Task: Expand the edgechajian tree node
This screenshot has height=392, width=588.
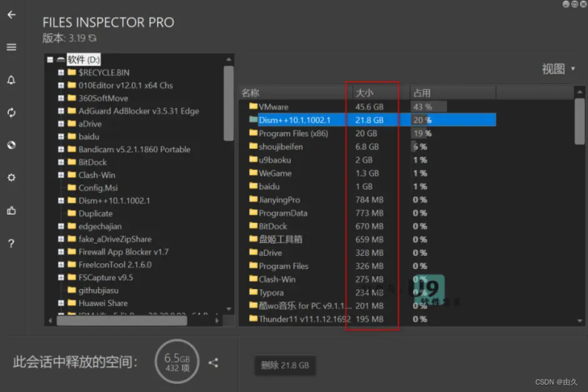Action: (61, 227)
